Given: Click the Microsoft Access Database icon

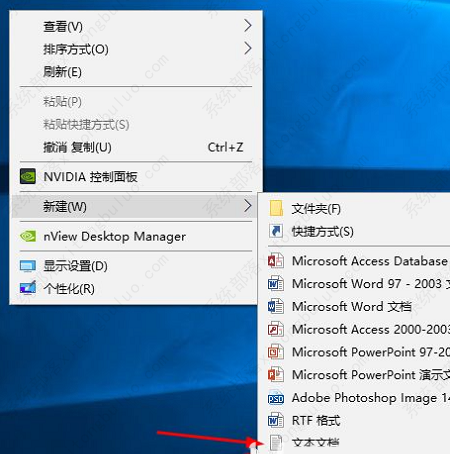Looking at the screenshot, I should (x=276, y=261).
